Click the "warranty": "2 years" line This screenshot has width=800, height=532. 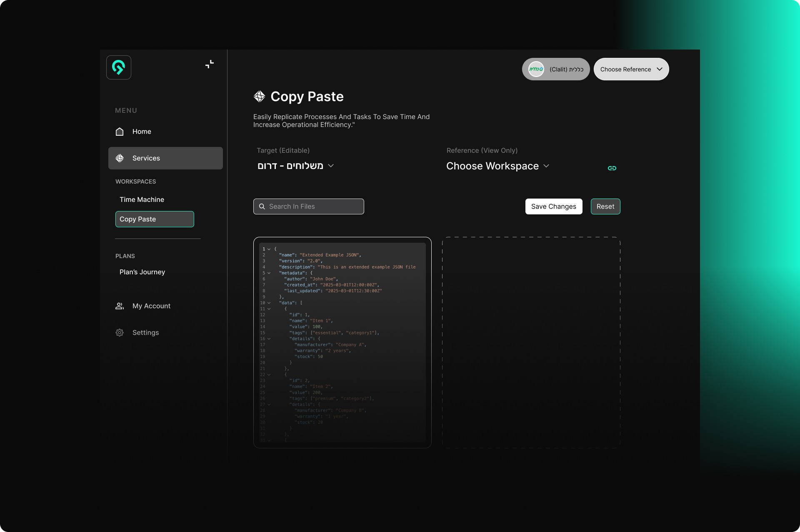pos(323,351)
